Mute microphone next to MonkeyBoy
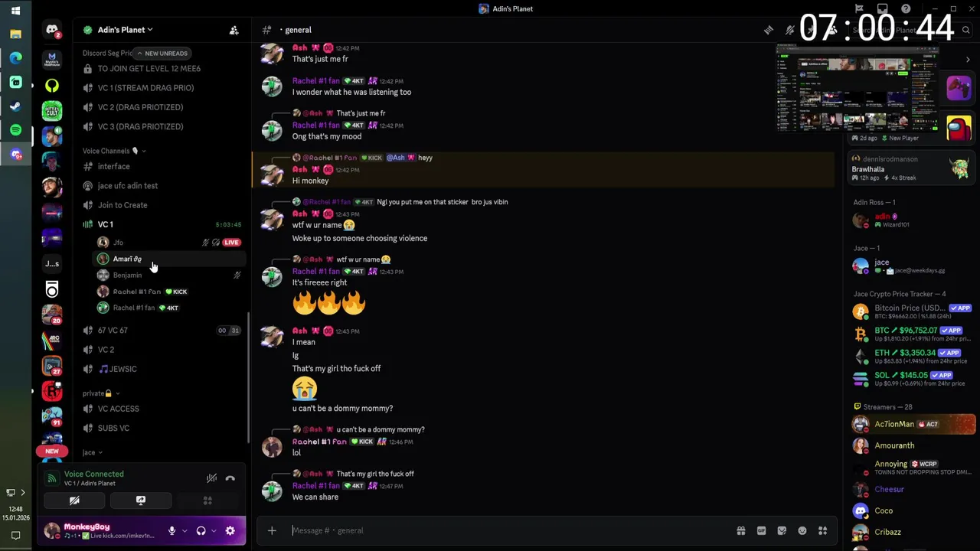Viewport: 980px width, 551px height. pos(171,530)
